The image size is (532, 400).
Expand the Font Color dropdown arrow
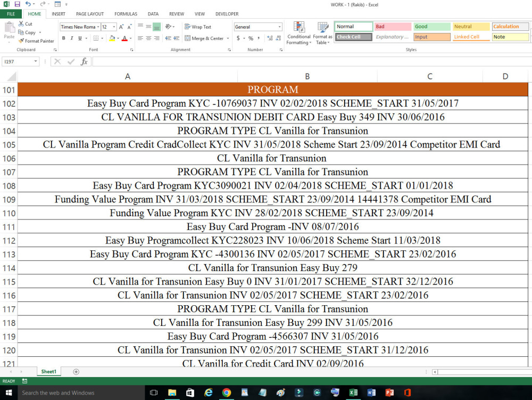[x=131, y=38]
